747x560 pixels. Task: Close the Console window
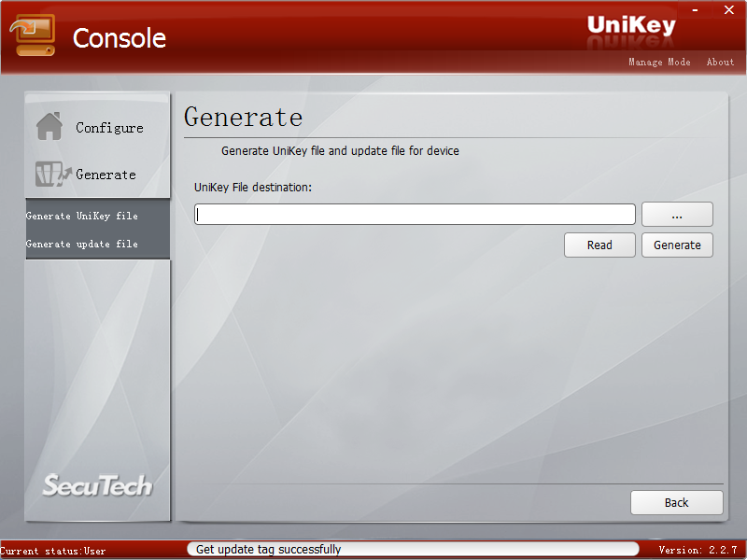click(729, 10)
